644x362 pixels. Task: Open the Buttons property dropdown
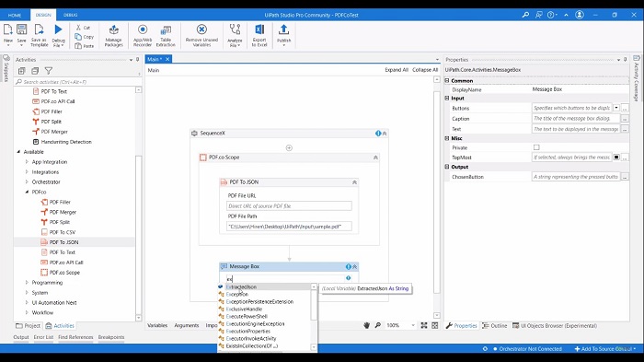tap(616, 108)
